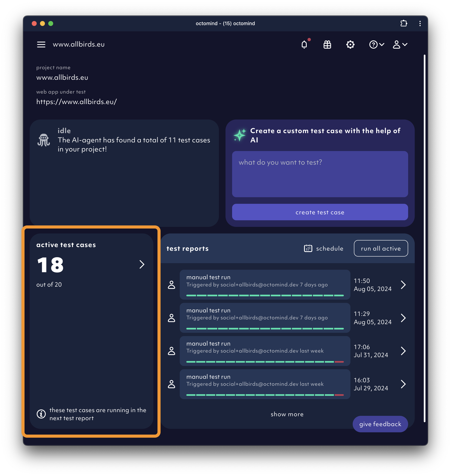This screenshot has height=476, width=451.
Task: Click the gift box icon
Action: (327, 45)
